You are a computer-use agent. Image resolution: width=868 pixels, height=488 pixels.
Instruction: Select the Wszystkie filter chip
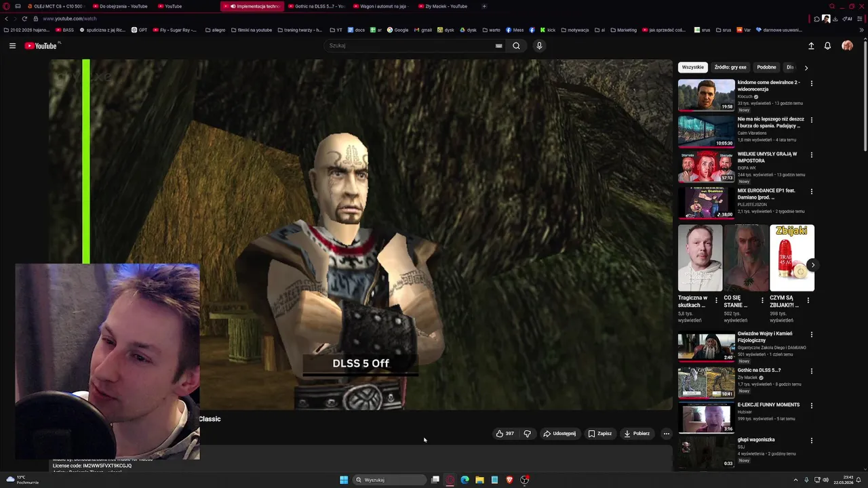693,67
